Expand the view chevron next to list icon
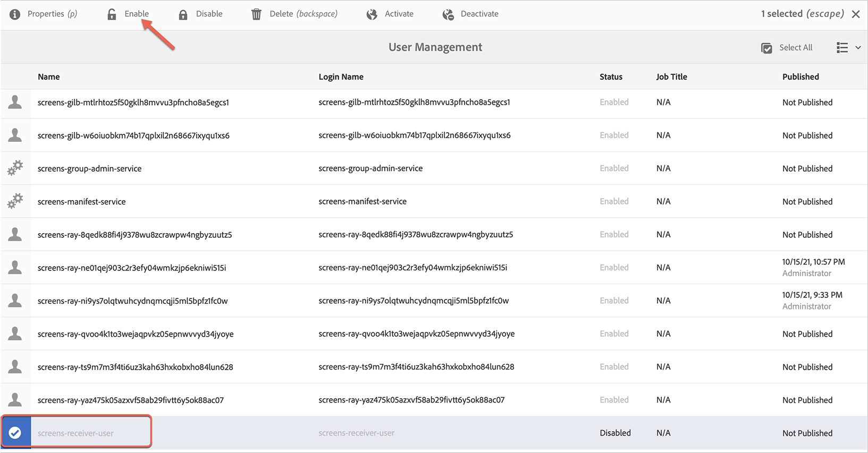This screenshot has width=868, height=453. 858,48
